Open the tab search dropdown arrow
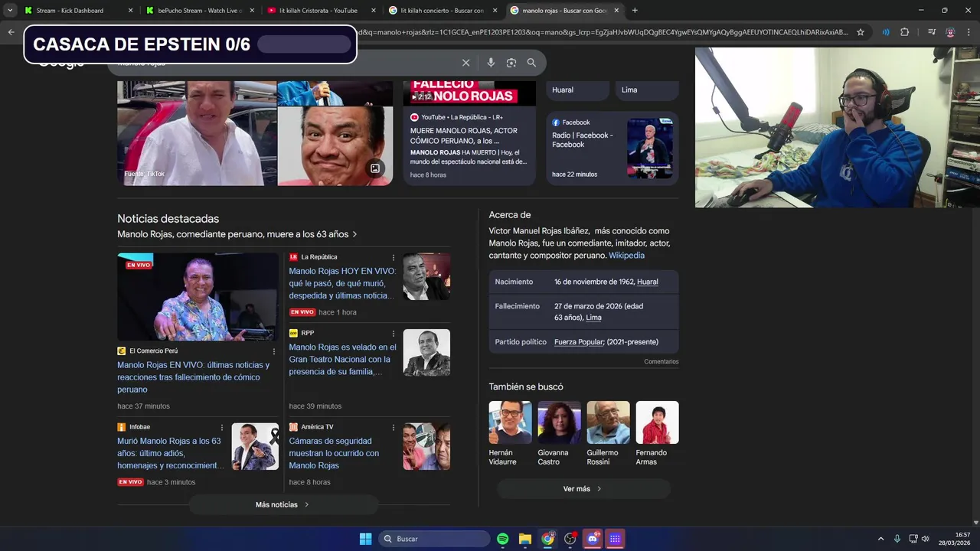 [10, 11]
